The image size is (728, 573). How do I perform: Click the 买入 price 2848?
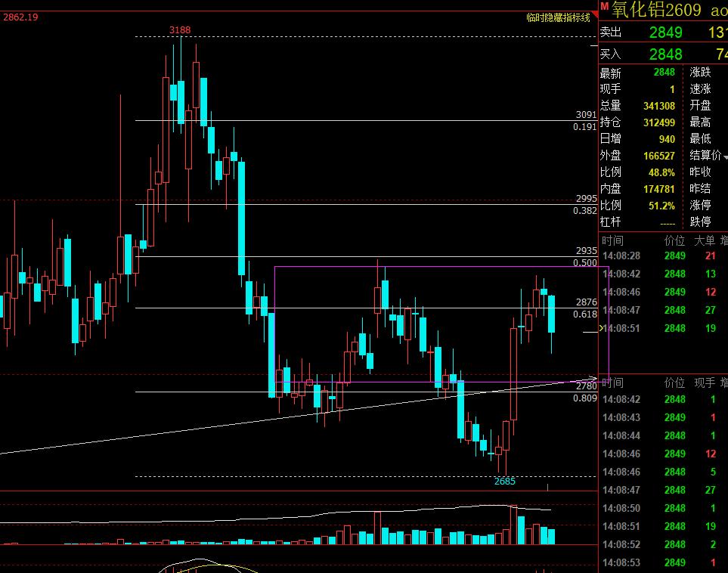coord(665,54)
